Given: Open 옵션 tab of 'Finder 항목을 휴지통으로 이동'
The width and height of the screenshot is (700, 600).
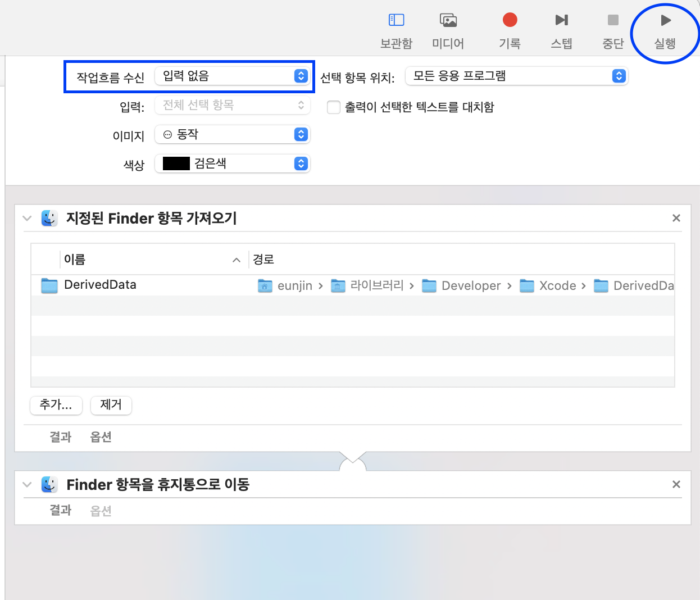Looking at the screenshot, I should (x=101, y=511).
